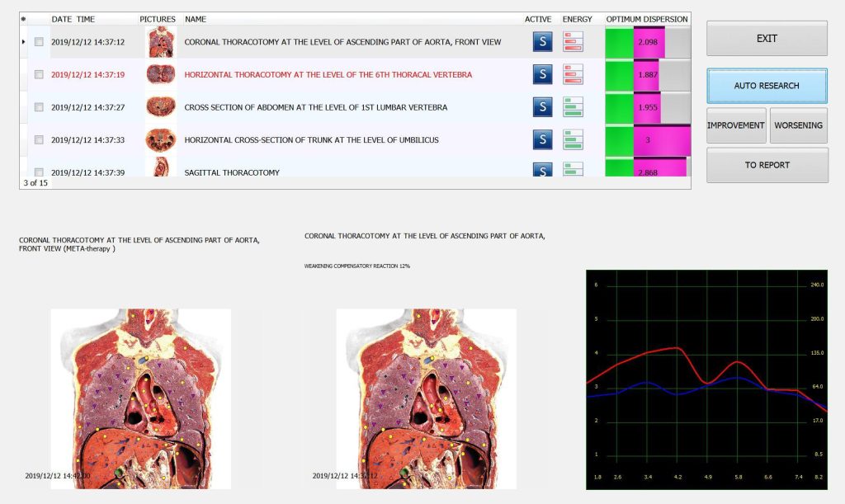Click the S active icon for Coronal Thoracotomy row

(543, 42)
